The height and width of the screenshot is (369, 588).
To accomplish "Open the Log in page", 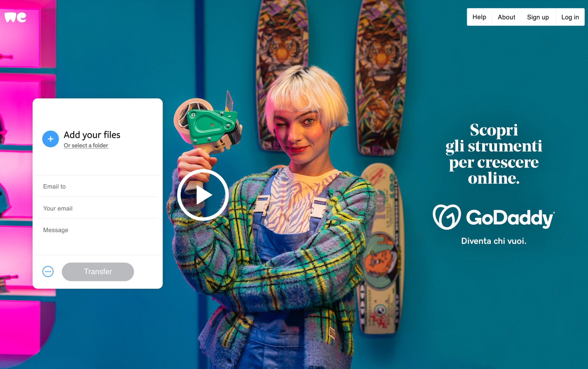I will (570, 17).
